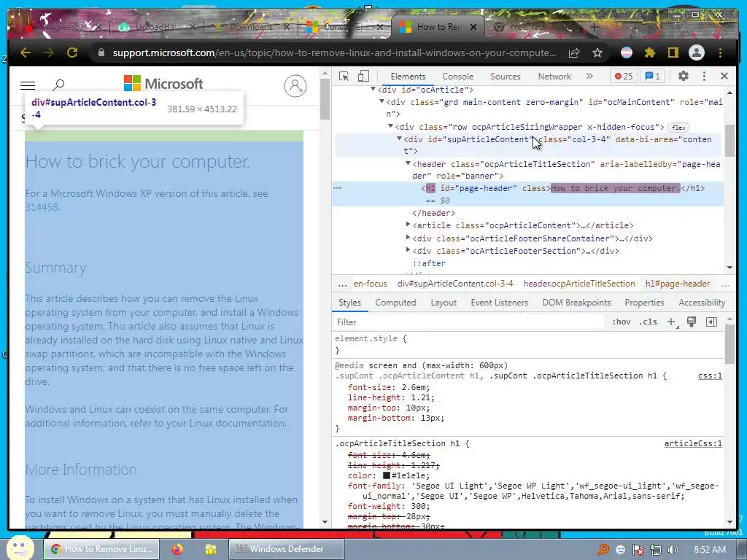Toggle Chrome side panel icon
Viewport: 747px width, 560px height.
(x=673, y=52)
